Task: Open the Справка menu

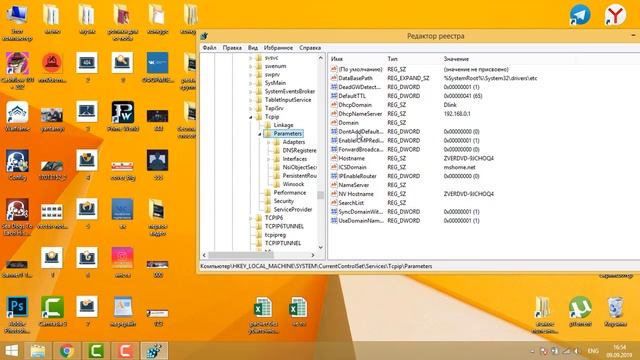Action: pos(310,48)
